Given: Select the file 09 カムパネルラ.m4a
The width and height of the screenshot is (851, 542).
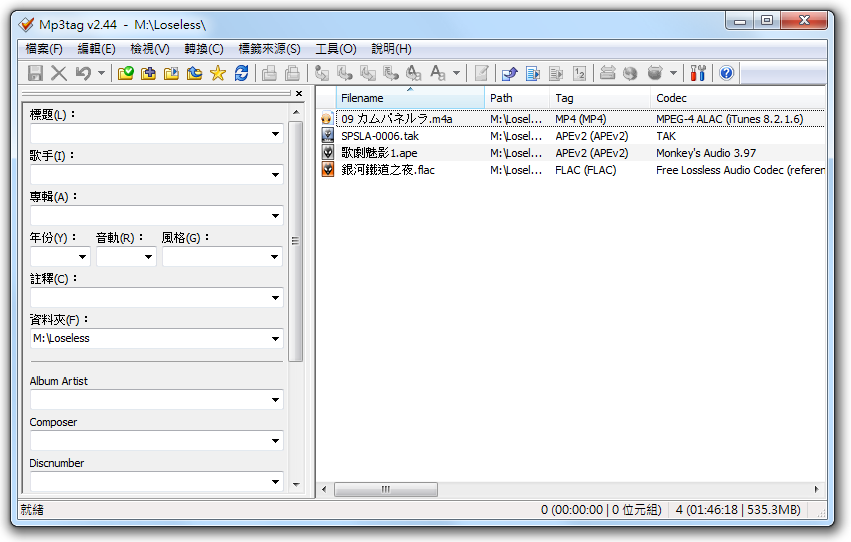Looking at the screenshot, I should (x=397, y=119).
